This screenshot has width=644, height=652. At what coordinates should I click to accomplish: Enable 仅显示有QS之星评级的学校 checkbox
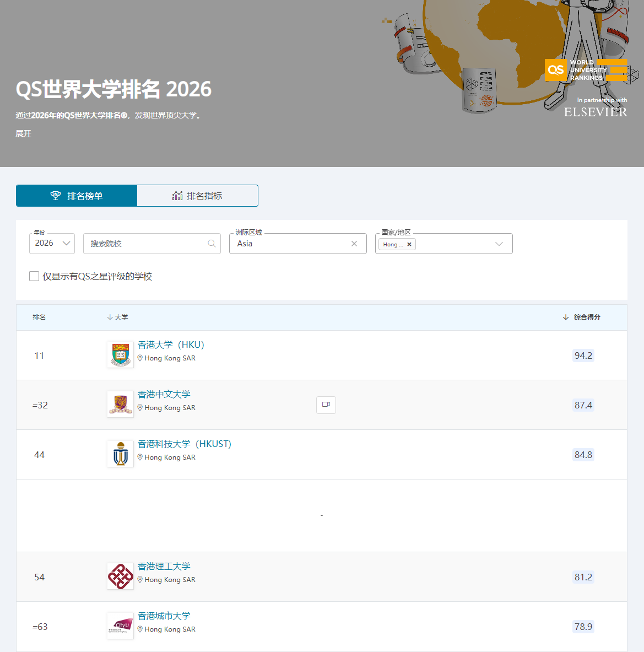(x=34, y=276)
